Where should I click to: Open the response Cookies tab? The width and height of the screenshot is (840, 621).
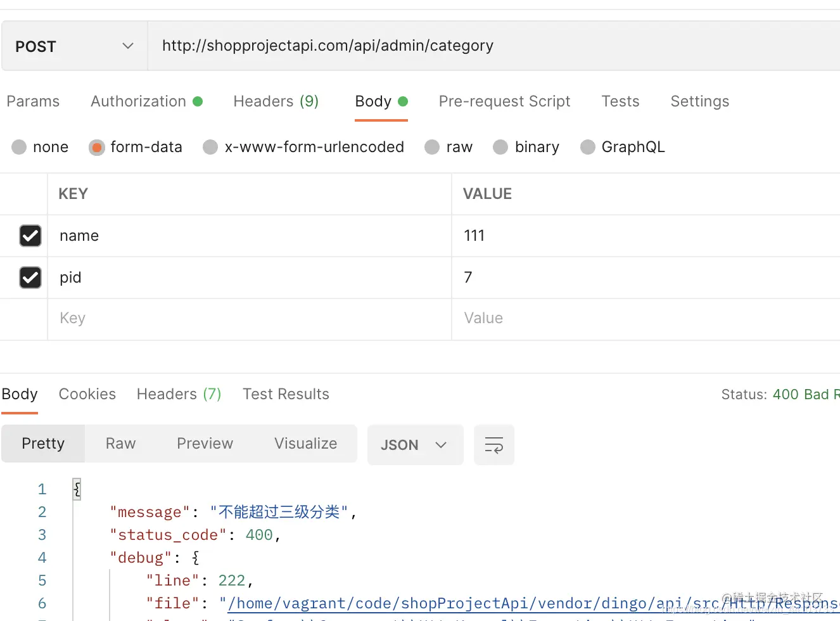tap(87, 394)
